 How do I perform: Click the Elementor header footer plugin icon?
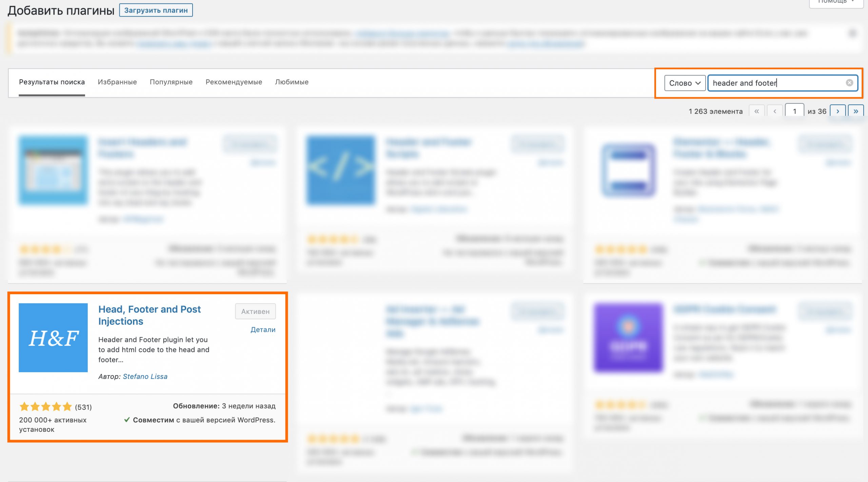click(628, 170)
